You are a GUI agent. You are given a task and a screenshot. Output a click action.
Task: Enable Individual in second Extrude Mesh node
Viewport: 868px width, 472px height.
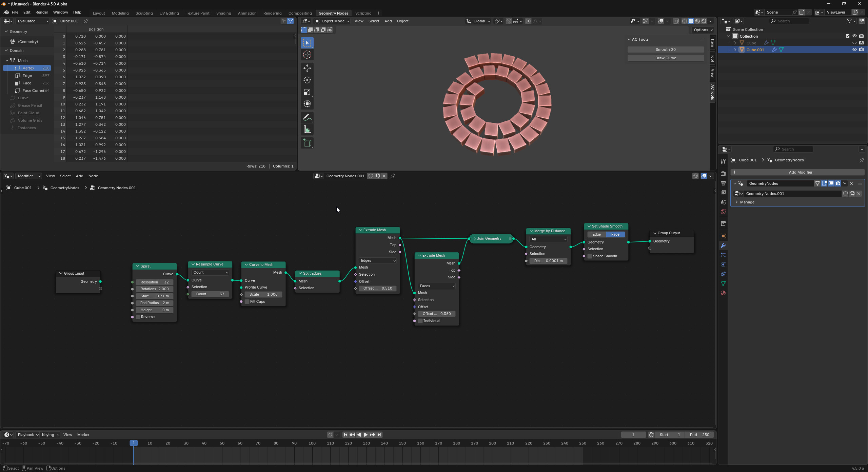coord(420,321)
